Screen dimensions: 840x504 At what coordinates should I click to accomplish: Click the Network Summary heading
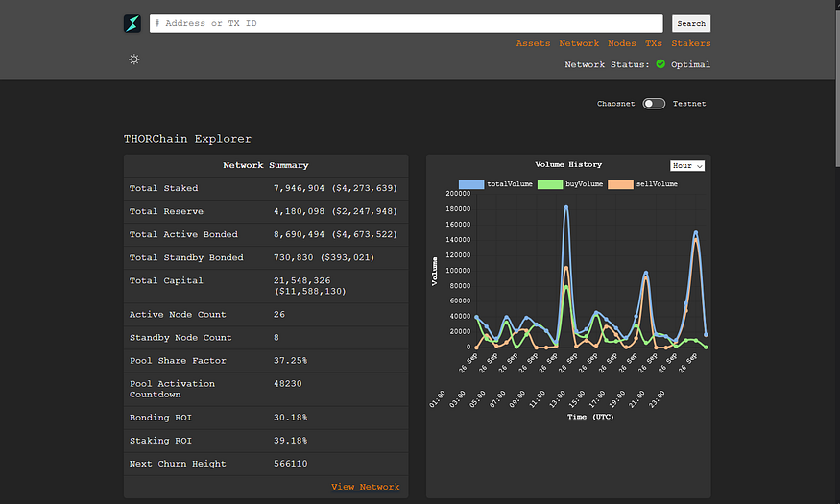click(266, 165)
